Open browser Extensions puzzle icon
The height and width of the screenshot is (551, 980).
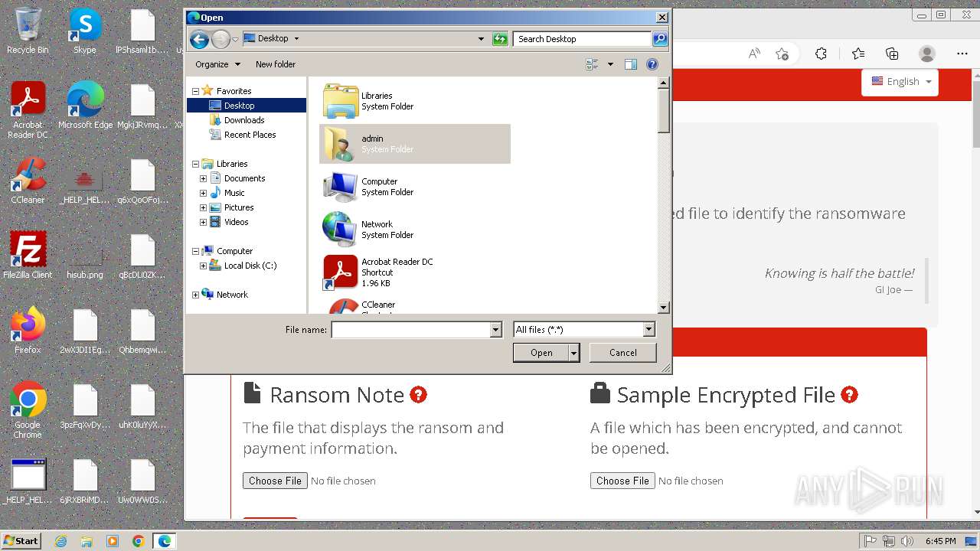tap(821, 54)
